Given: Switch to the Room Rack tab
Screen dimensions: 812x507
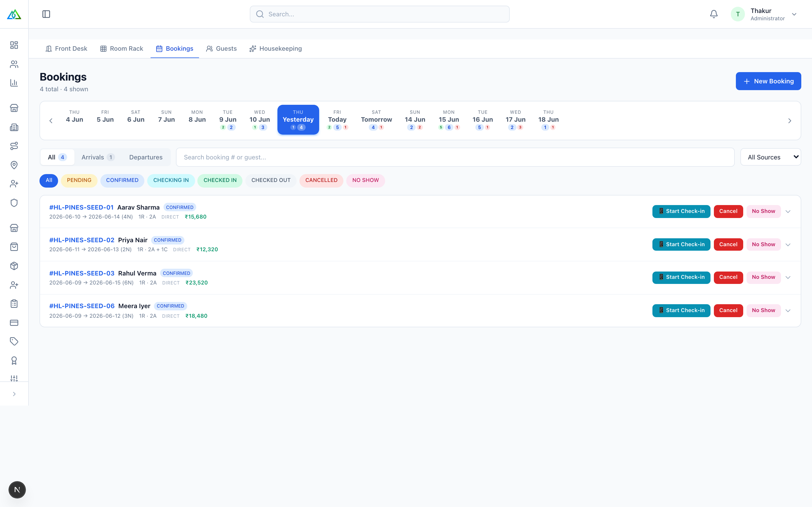Looking at the screenshot, I should [122, 49].
